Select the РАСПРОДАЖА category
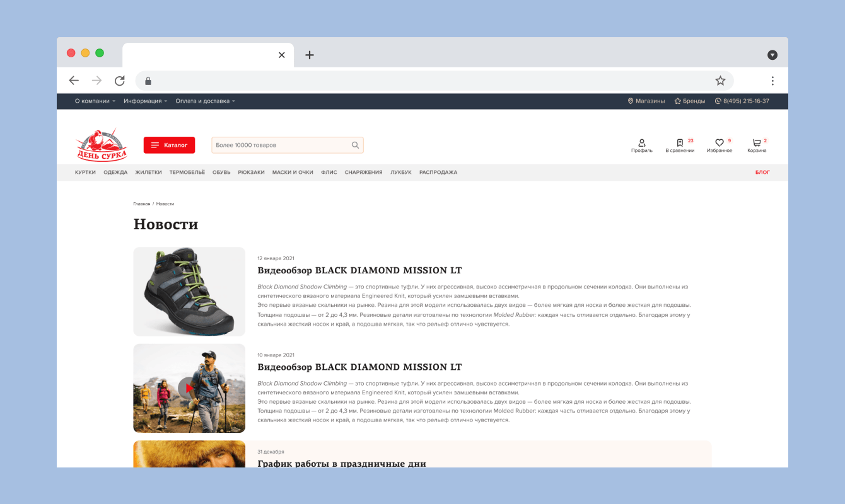This screenshot has height=504, width=845. point(438,173)
